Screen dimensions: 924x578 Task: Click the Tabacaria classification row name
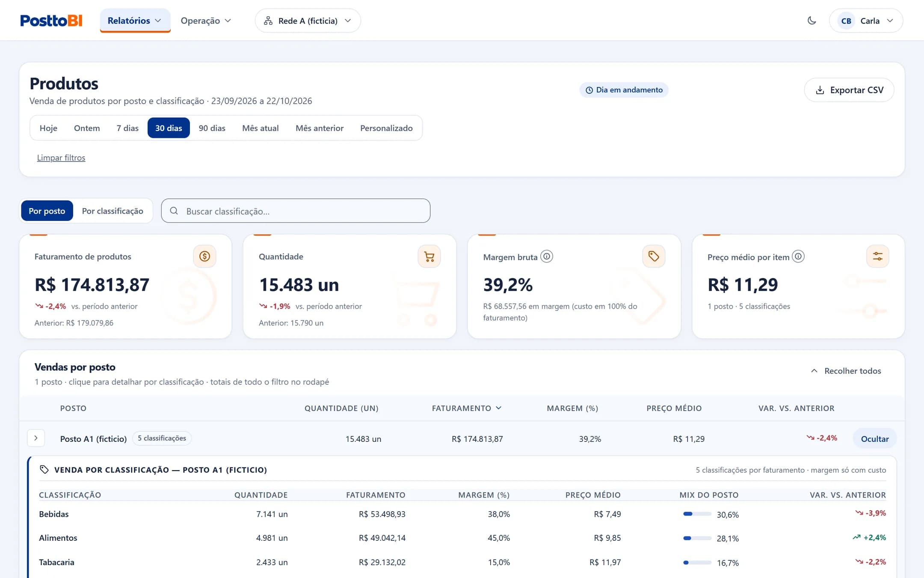(56, 562)
